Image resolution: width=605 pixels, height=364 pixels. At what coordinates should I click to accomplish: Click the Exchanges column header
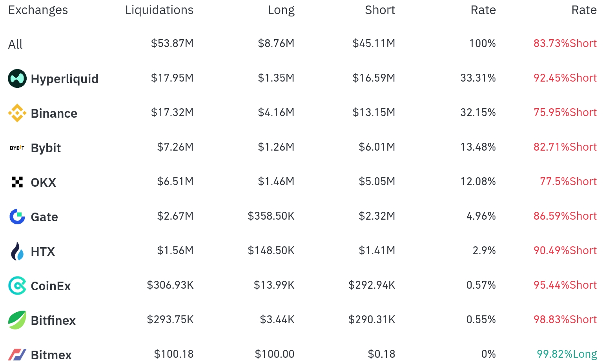tap(38, 10)
